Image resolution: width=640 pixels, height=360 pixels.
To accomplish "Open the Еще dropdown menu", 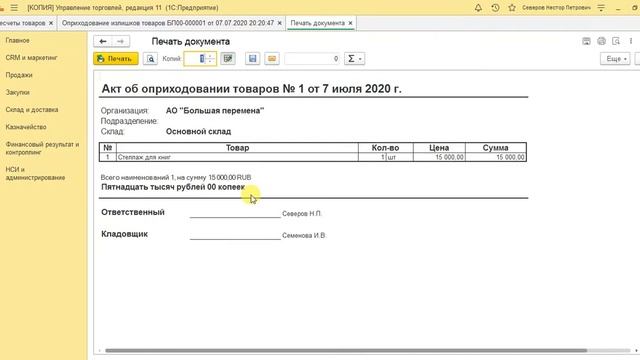I will pos(615,59).
